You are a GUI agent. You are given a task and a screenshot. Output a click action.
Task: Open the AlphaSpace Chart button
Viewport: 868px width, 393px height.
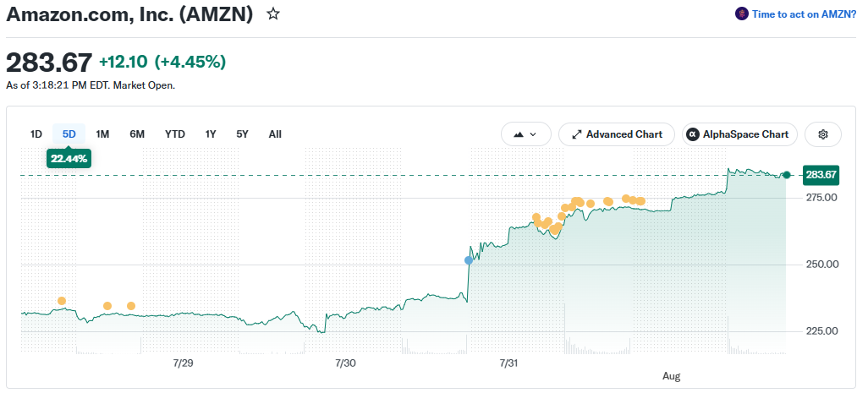[x=739, y=134]
